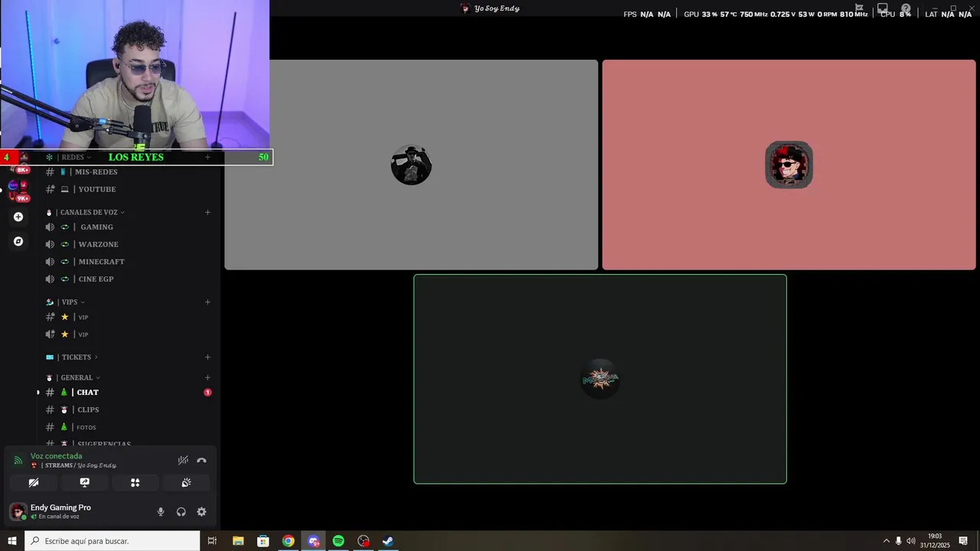Image resolution: width=980 pixels, height=551 pixels.
Task: Turn on the camera in the voice panel
Action: (x=34, y=482)
